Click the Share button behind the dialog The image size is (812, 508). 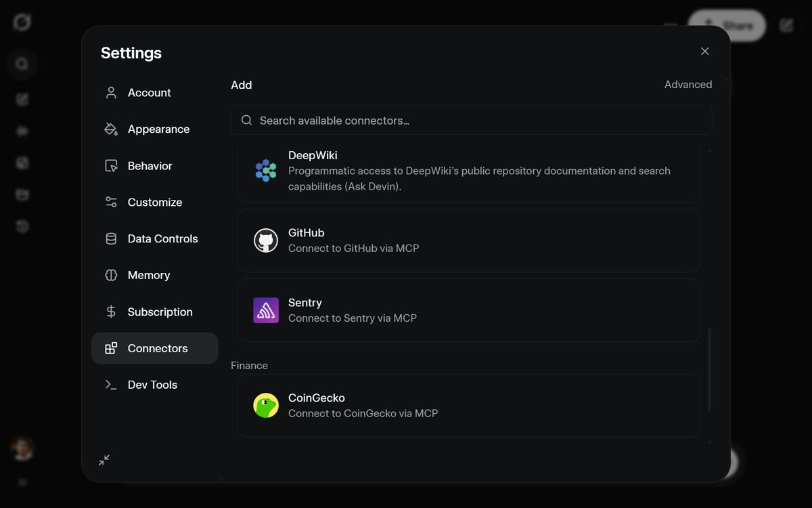tap(727, 26)
